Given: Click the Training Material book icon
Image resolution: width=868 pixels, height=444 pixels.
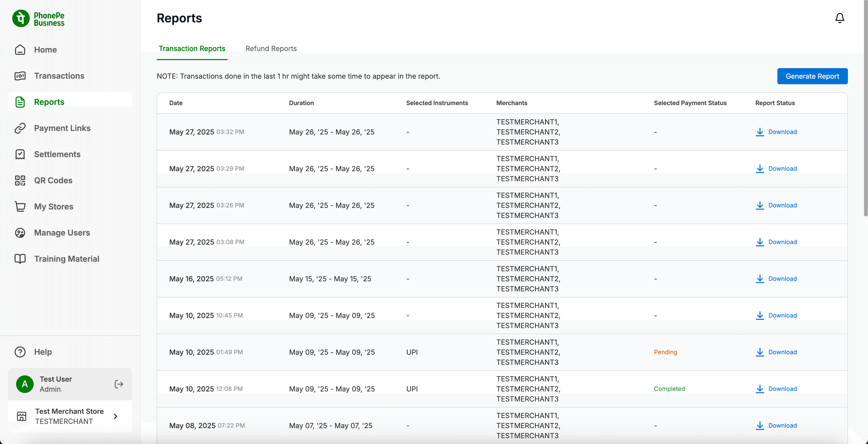Looking at the screenshot, I should click(20, 259).
